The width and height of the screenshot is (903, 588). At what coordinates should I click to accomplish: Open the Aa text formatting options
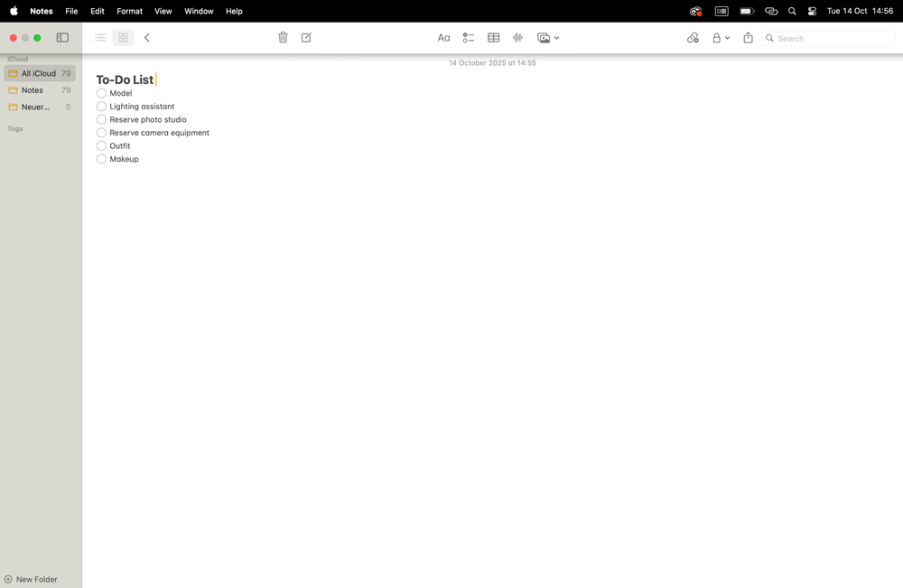[x=443, y=37]
